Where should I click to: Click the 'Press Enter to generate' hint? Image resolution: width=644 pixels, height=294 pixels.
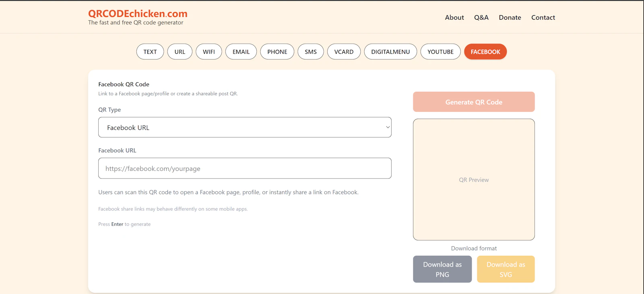point(124,224)
